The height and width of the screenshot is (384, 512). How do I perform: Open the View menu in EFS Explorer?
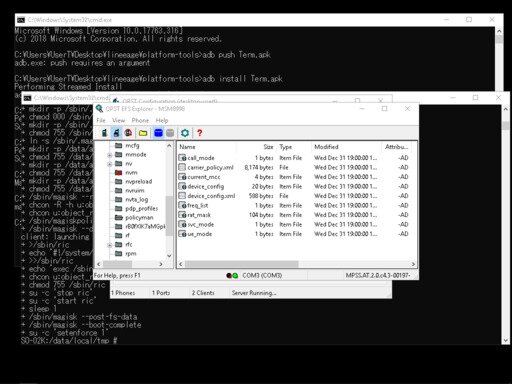118,120
